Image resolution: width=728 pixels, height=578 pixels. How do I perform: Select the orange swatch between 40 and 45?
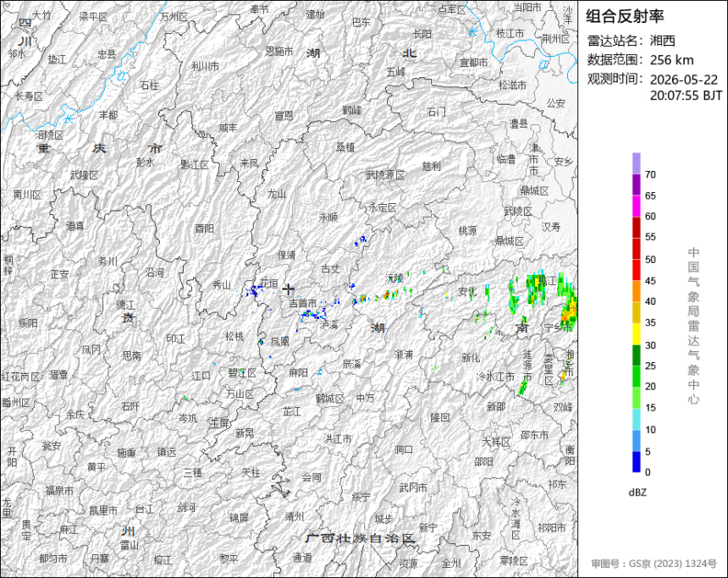click(636, 291)
